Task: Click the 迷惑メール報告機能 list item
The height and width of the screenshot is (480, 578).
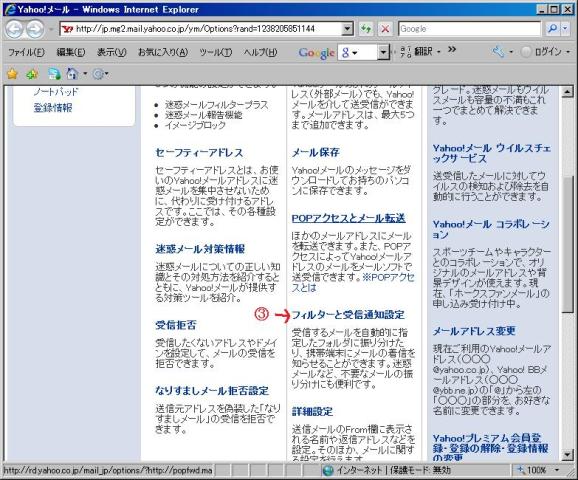Action: tap(203, 115)
